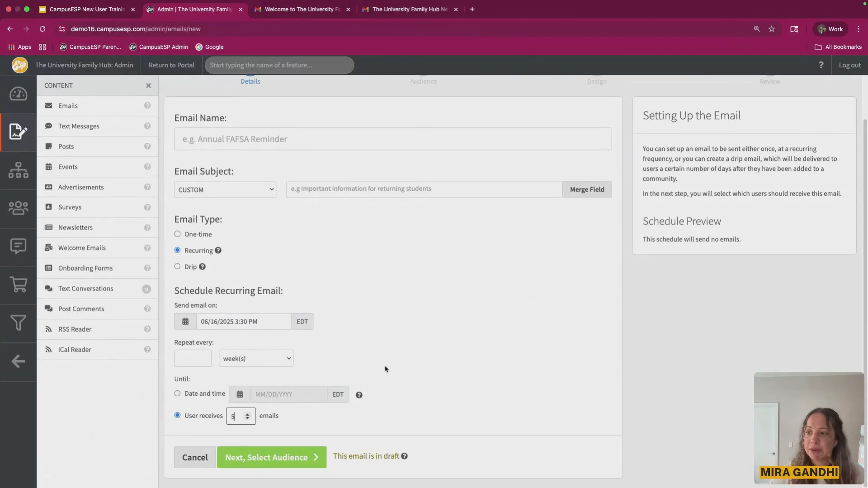868x488 pixels.
Task: Click help icon next to Recurring option
Action: pyautogui.click(x=218, y=250)
